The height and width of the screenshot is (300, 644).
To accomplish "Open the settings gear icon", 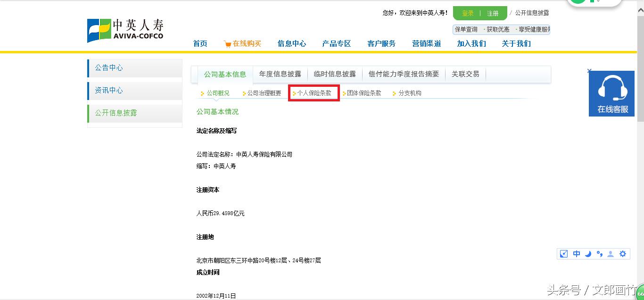I will [623, 254].
